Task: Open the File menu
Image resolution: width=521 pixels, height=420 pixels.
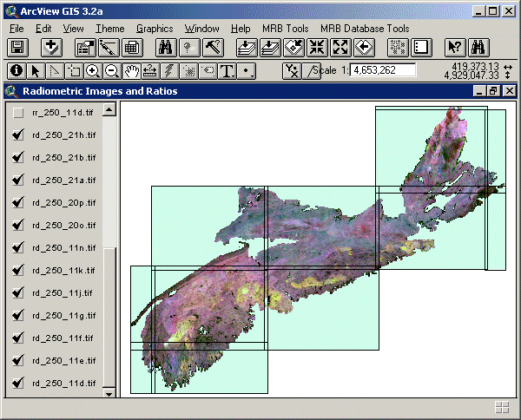Action: click(16, 29)
